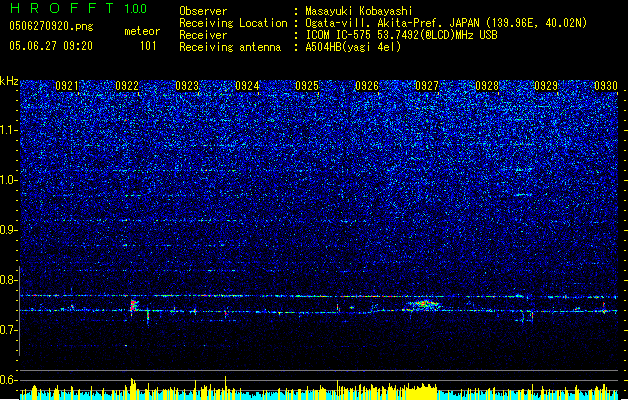Click the 'Receiving Location' label
This screenshot has height=400, width=629.
[x=233, y=23]
